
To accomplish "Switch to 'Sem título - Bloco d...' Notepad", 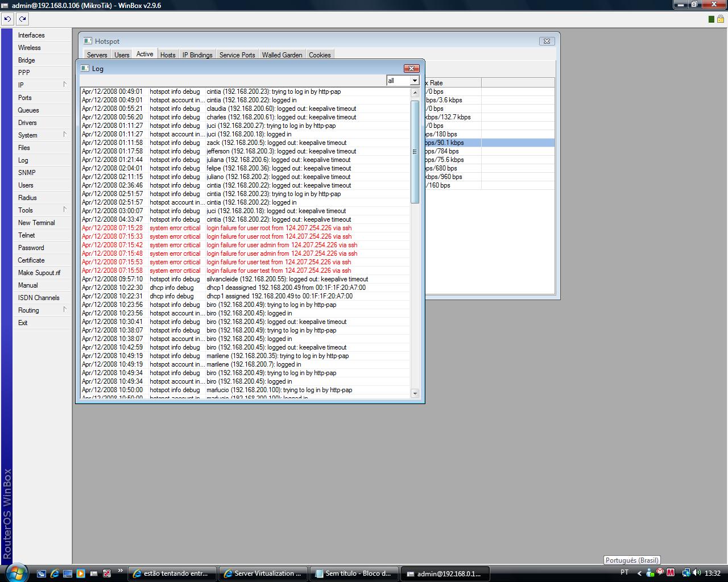I will (354, 573).
